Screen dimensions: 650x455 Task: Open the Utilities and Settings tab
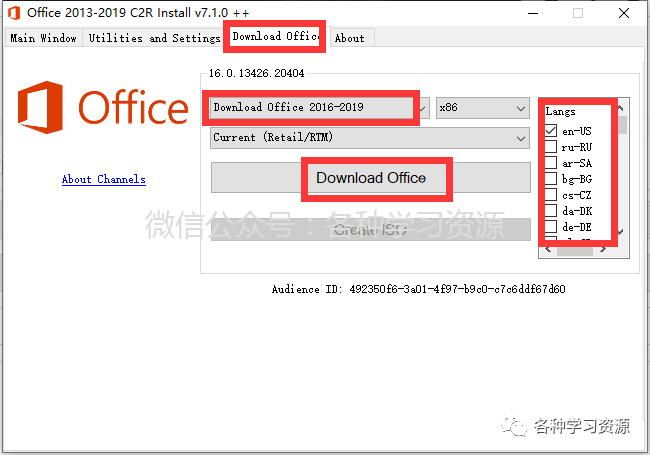click(154, 38)
